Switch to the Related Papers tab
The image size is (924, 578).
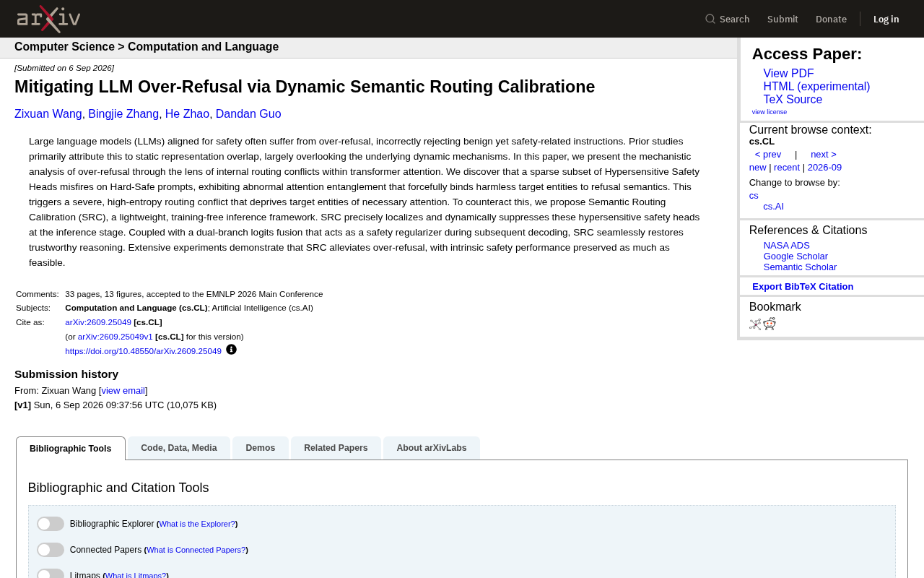click(336, 448)
